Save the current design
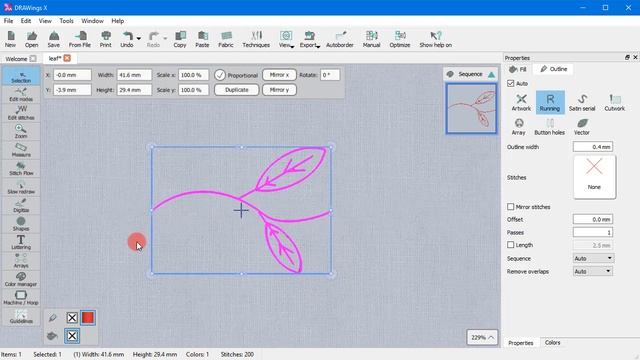Viewport: 640px width, 360px height. [x=53, y=39]
